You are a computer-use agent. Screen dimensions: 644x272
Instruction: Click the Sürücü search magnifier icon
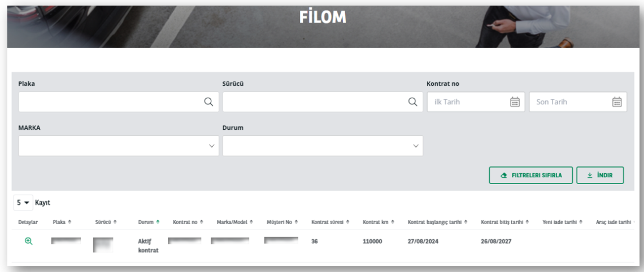(x=412, y=102)
